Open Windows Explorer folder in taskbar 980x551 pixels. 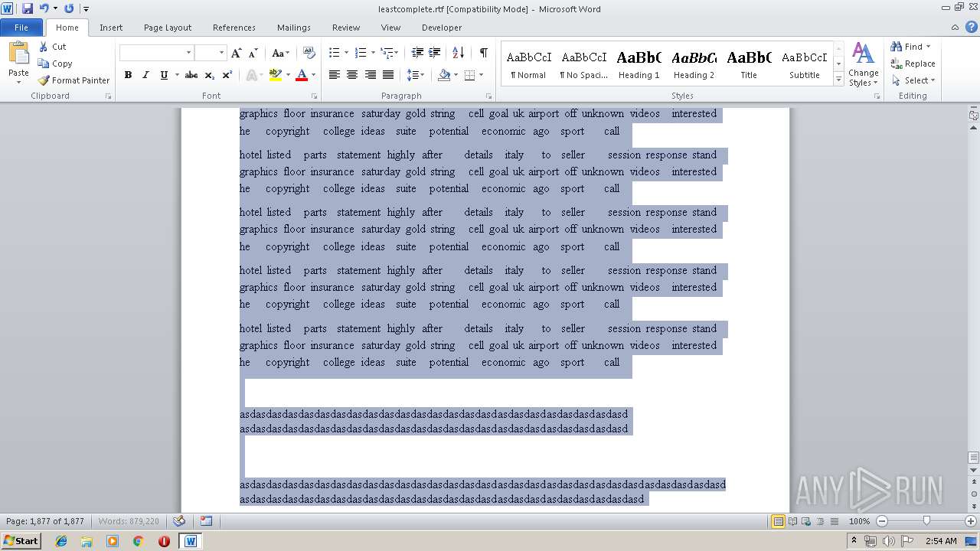click(87, 541)
